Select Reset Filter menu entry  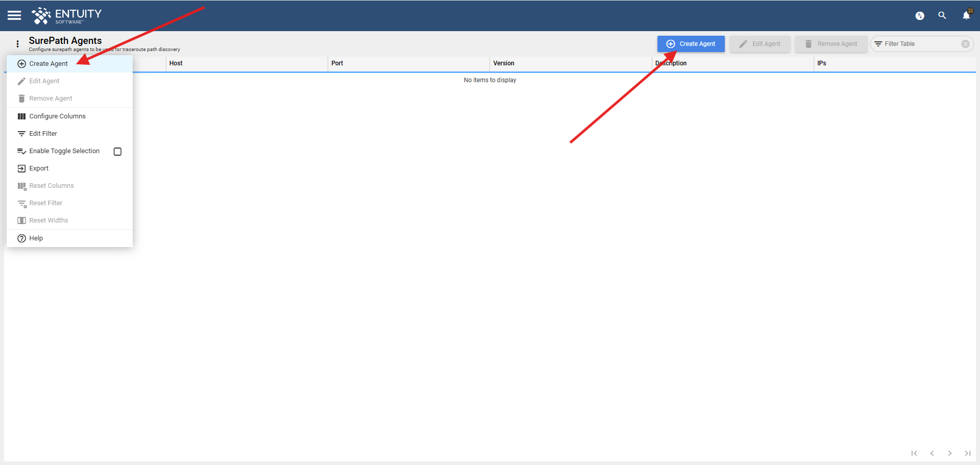tap(69, 203)
